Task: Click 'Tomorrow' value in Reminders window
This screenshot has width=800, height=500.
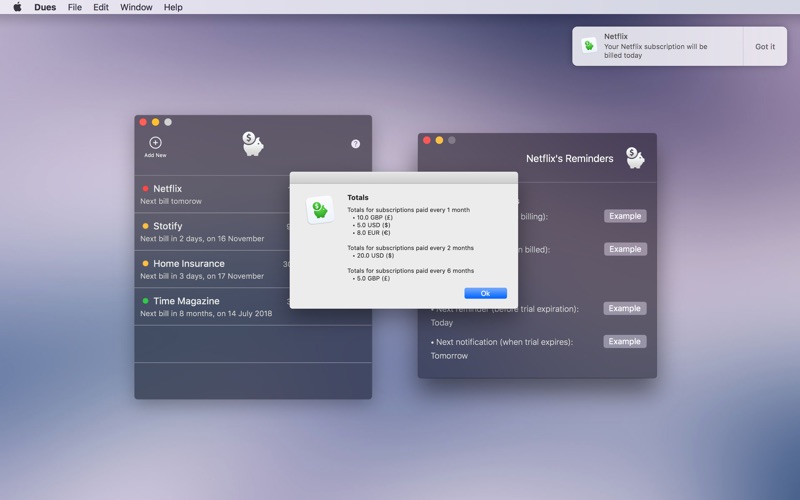Action: tap(449, 356)
